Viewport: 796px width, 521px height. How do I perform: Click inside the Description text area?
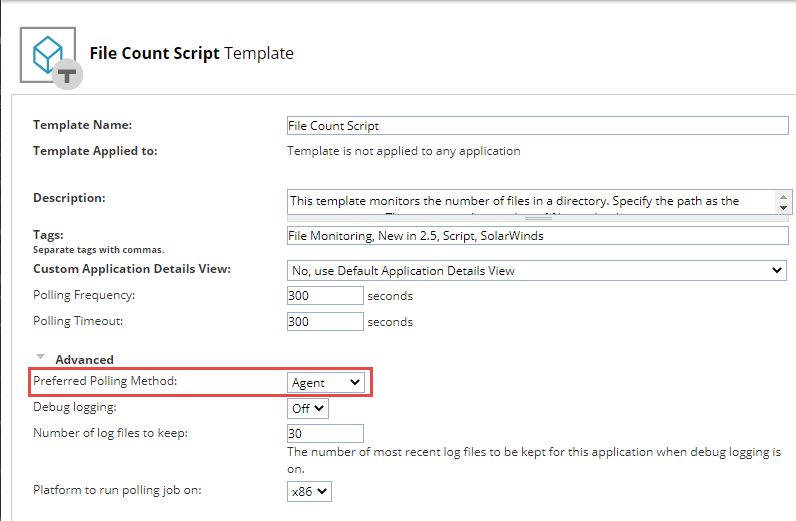click(x=530, y=201)
